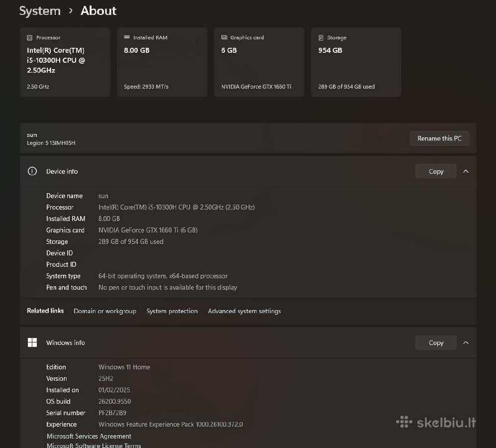Click the About breadcrumb title
This screenshot has height=448, width=496.
pos(99,11)
